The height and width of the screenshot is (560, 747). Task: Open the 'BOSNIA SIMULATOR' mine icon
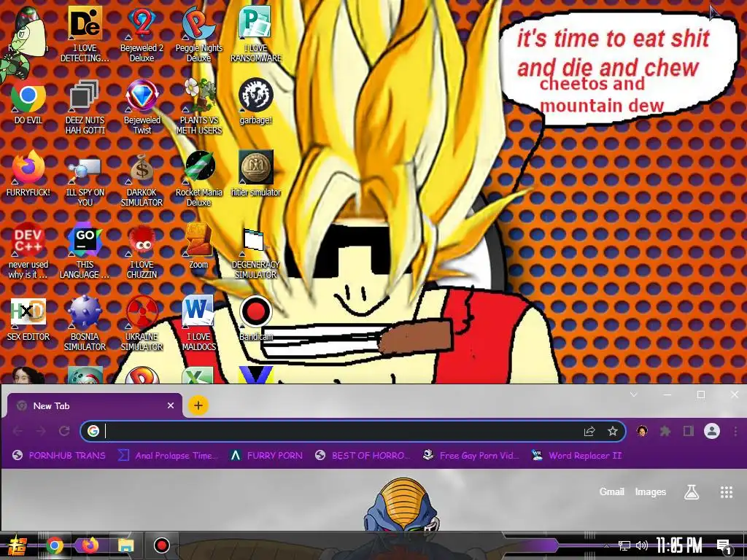85,323
